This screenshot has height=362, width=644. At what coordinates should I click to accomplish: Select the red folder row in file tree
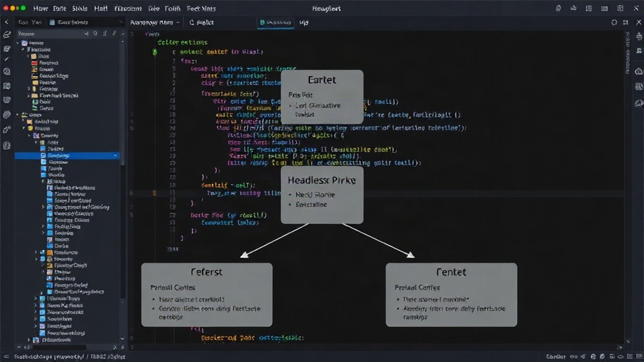pyautogui.click(x=45, y=63)
